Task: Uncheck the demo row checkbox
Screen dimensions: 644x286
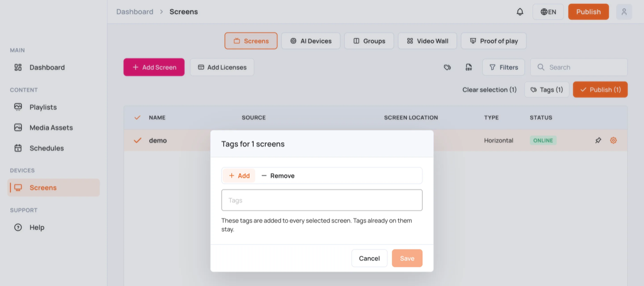Action: [137, 140]
